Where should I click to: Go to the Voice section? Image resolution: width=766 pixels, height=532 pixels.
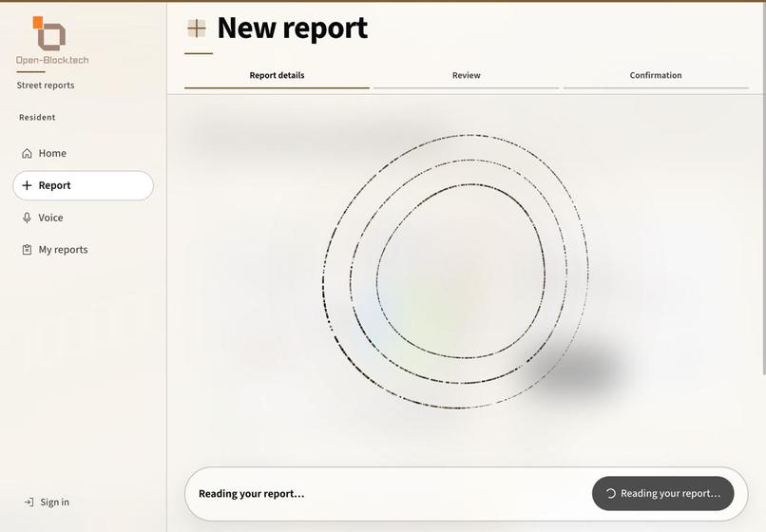(83, 218)
